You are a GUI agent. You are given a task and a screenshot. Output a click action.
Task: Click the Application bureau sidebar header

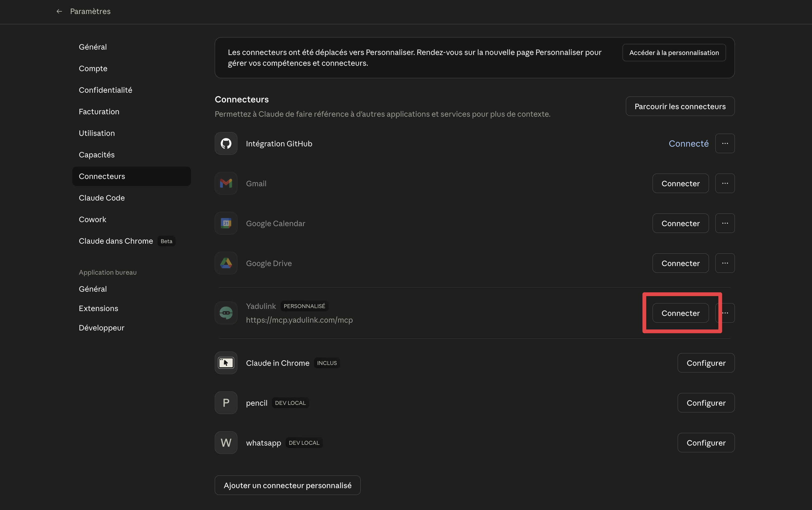point(108,272)
